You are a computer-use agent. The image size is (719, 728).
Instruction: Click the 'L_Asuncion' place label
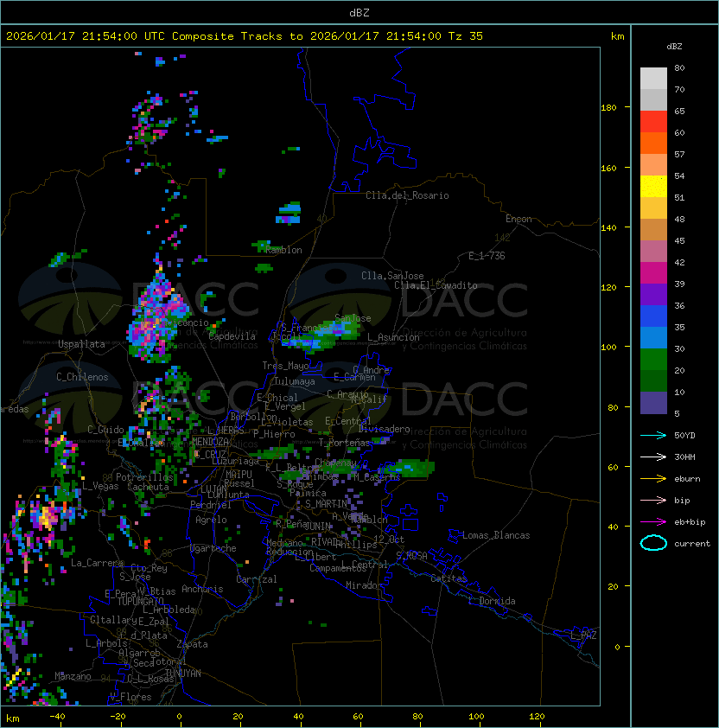[x=393, y=337]
